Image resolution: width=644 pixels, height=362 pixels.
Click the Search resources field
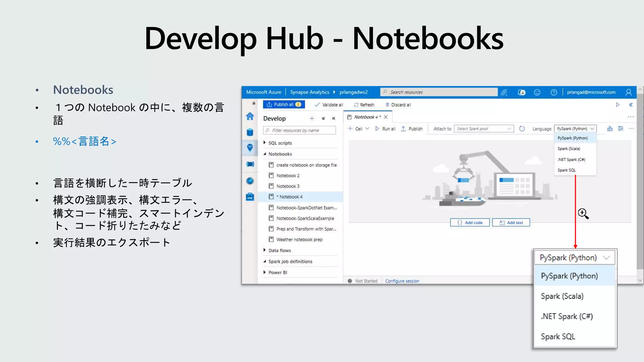coord(439,92)
